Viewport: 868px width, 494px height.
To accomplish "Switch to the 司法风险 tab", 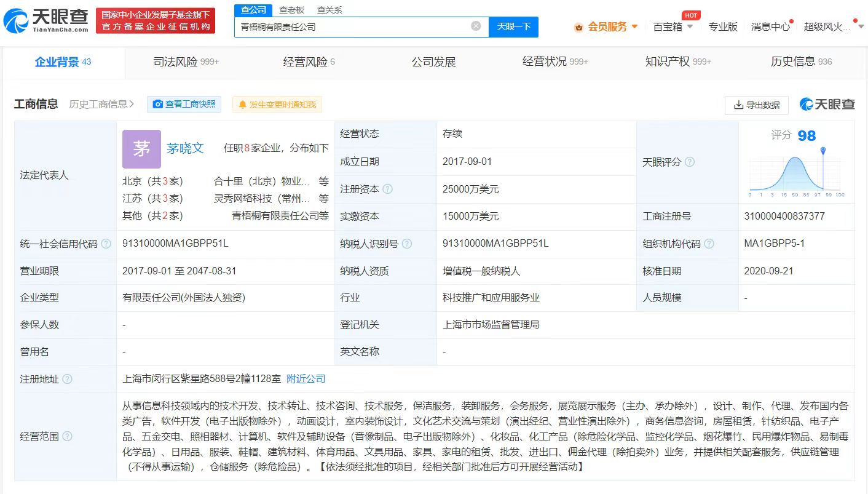I will tap(186, 62).
